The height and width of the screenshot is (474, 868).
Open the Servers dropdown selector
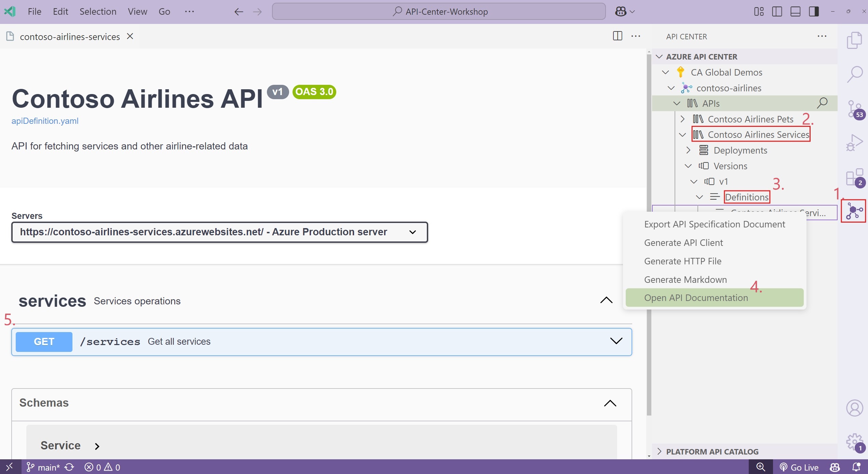pos(219,232)
